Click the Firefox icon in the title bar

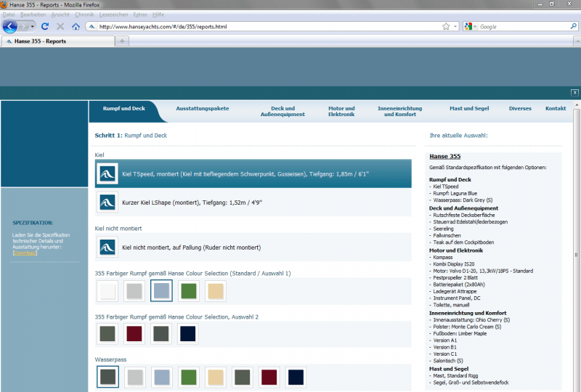(4, 5)
